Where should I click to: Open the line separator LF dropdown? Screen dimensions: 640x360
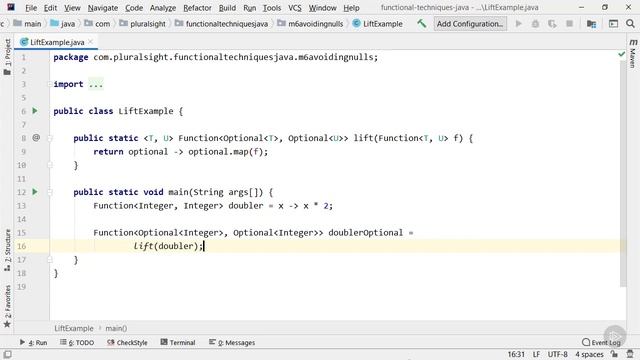pyautogui.click(x=536, y=354)
